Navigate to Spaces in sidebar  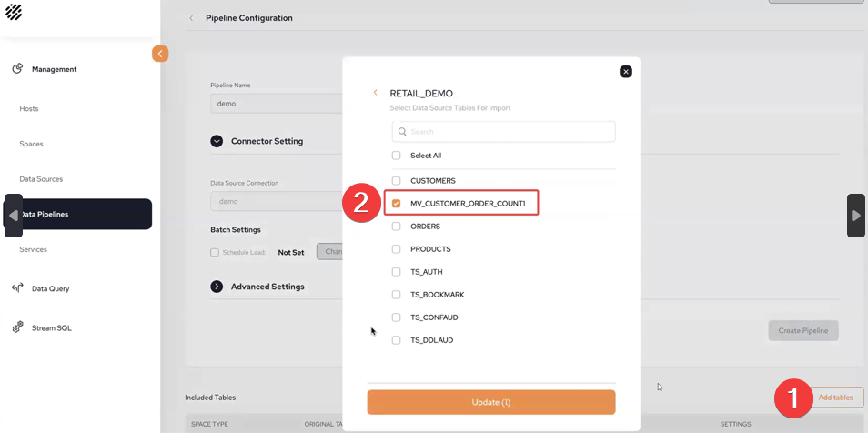[31, 144]
